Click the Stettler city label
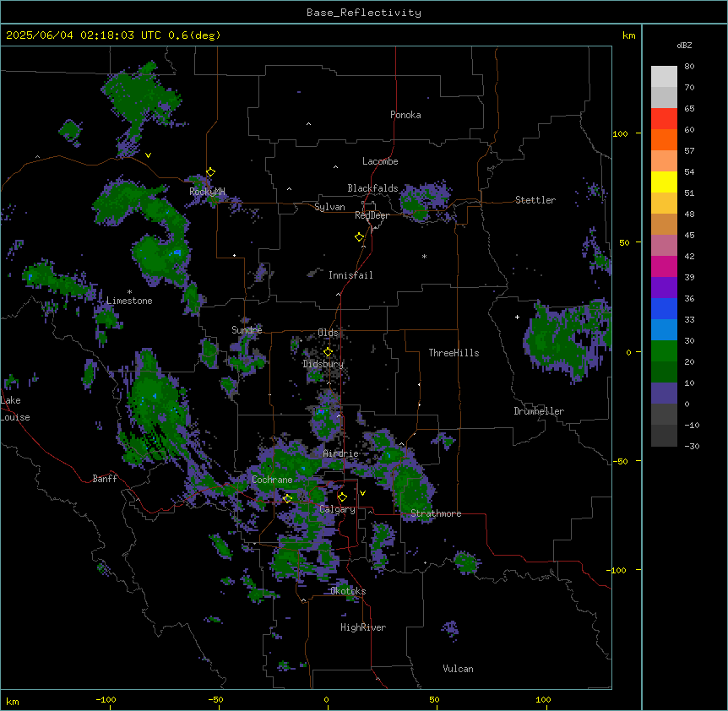728x711 pixels. [535, 200]
